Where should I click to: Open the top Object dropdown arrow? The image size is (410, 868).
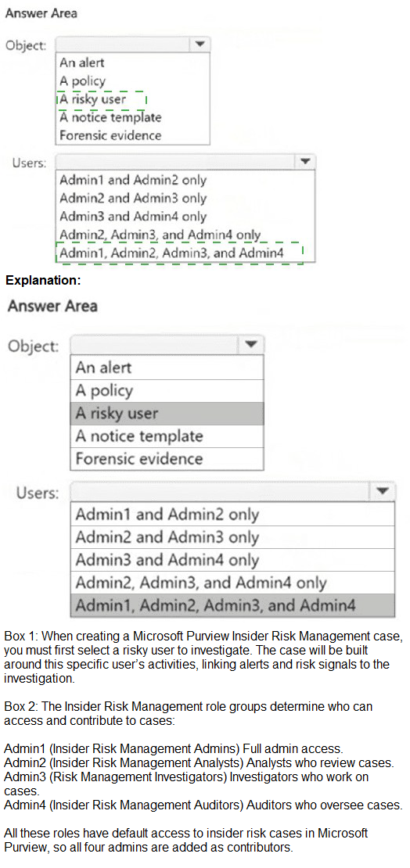tap(200, 45)
